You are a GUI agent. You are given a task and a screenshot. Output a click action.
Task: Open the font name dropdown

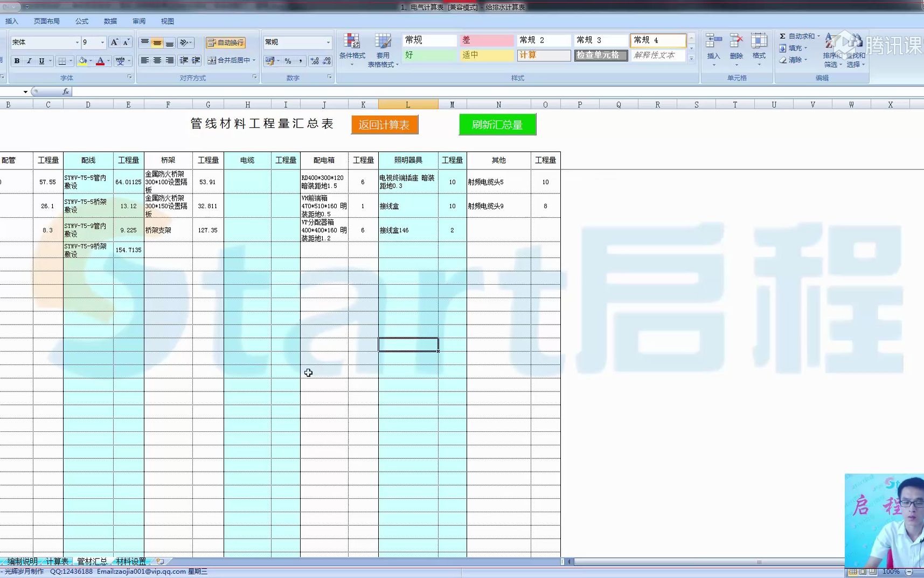pos(78,42)
